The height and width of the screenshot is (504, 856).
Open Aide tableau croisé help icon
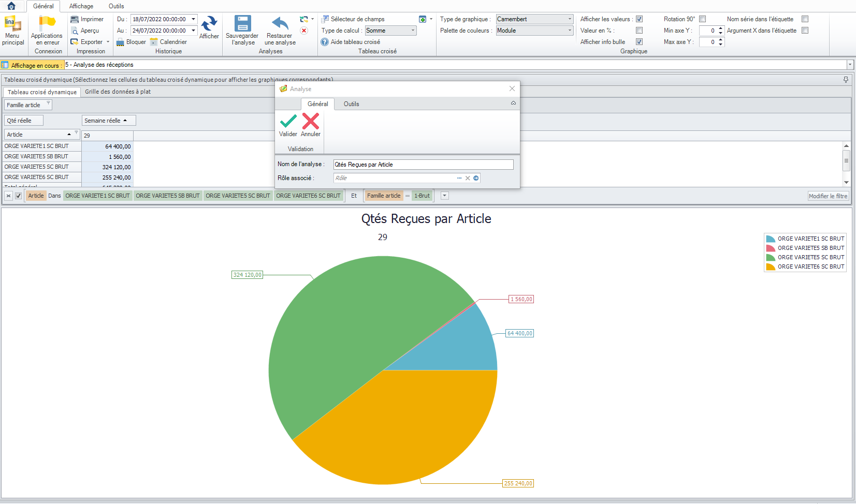tap(325, 42)
